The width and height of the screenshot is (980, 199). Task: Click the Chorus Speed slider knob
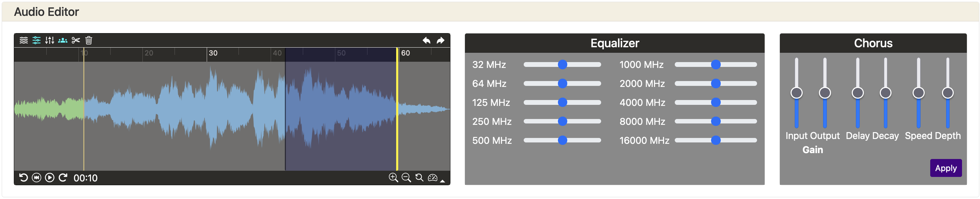919,93
